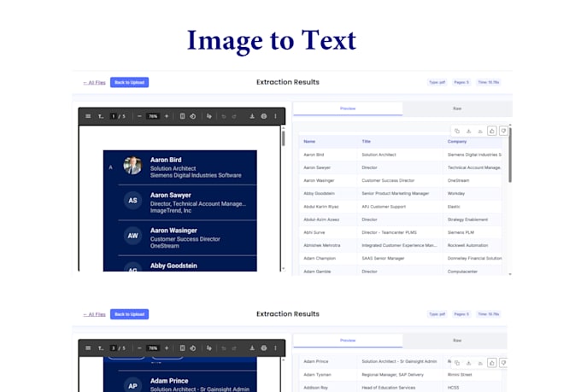Click the Name column header
This screenshot has width=581, height=392.
(309, 142)
